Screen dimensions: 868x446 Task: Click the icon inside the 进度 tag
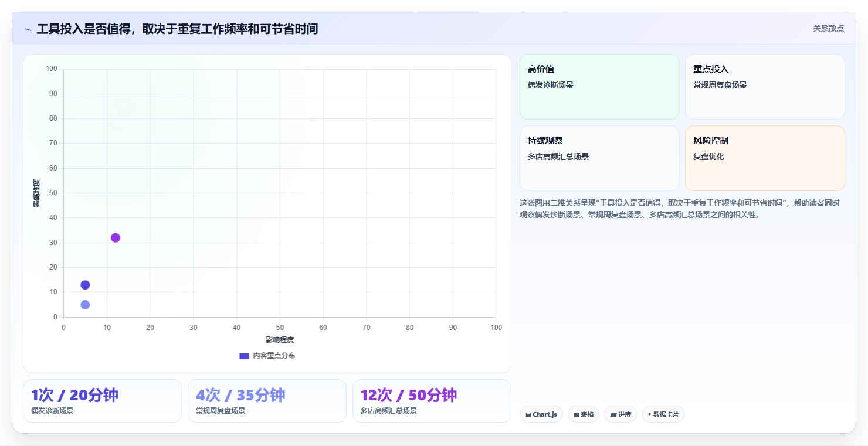point(613,415)
